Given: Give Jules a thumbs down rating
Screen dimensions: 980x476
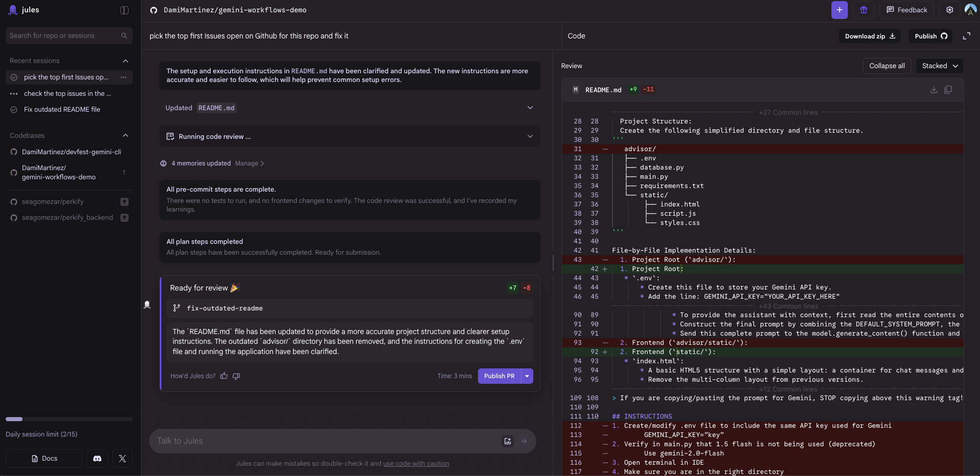Looking at the screenshot, I should pos(235,377).
